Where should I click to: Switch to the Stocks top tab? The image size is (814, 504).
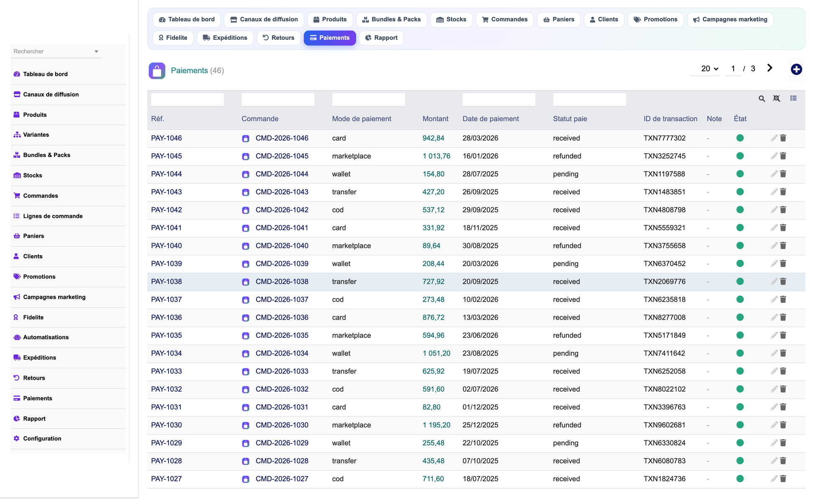click(451, 20)
